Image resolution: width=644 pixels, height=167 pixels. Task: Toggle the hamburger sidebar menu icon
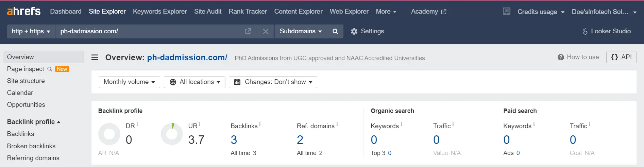[95, 57]
